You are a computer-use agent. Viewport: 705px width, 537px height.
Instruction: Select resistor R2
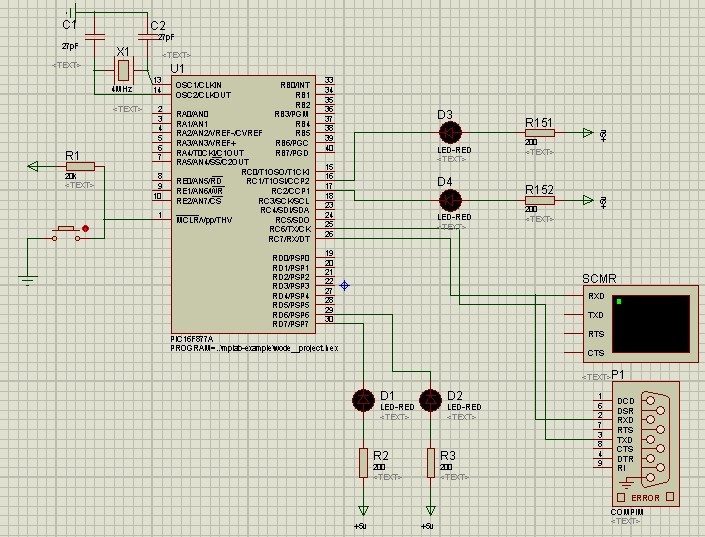(363, 462)
